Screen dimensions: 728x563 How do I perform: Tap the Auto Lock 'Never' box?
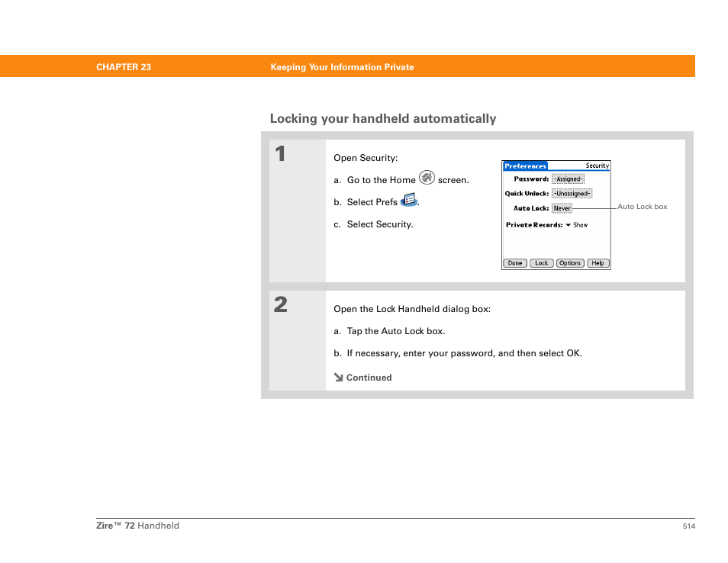562,208
